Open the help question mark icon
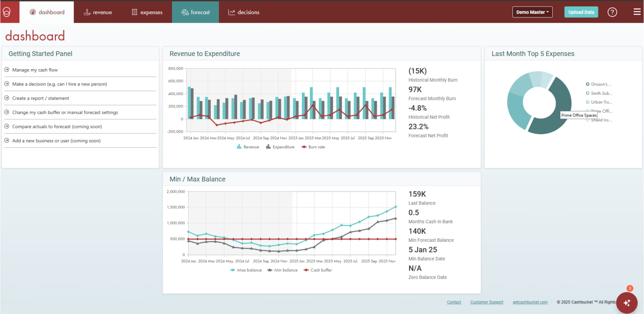The image size is (644, 314). (x=612, y=12)
